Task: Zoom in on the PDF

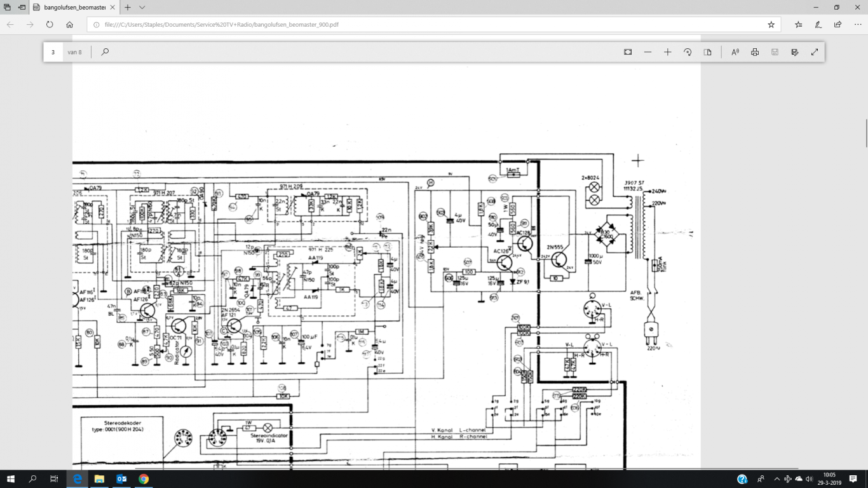Action: click(x=667, y=52)
